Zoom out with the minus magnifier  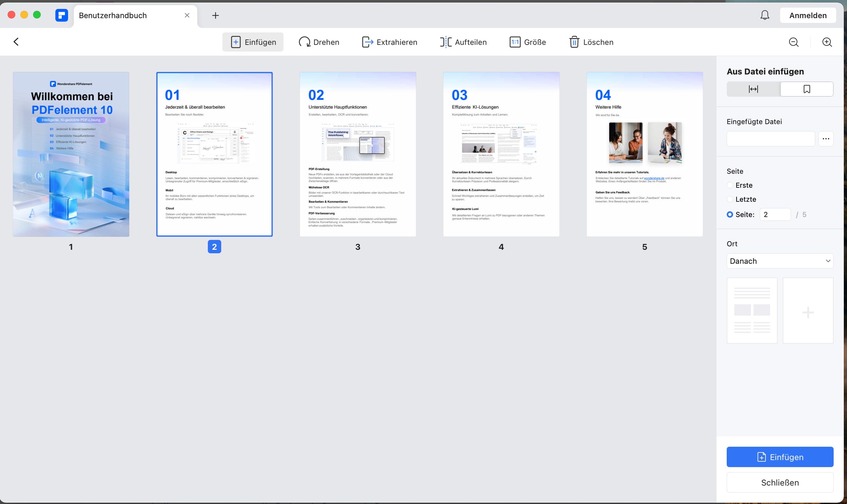(x=794, y=42)
